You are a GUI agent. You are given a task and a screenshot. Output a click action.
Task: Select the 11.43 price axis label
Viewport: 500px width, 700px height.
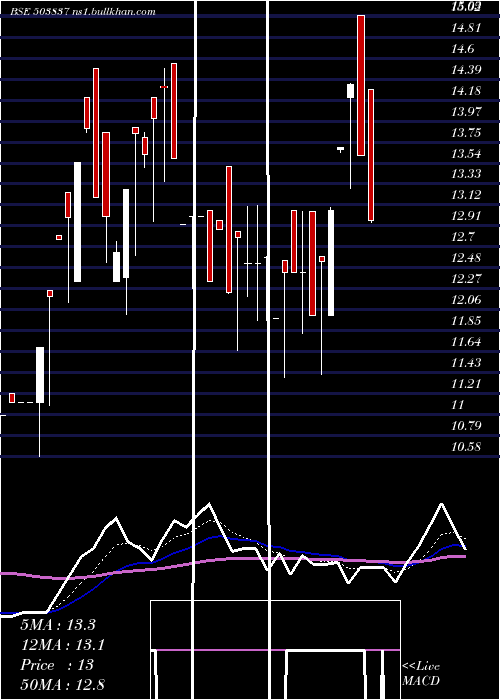[x=466, y=363]
